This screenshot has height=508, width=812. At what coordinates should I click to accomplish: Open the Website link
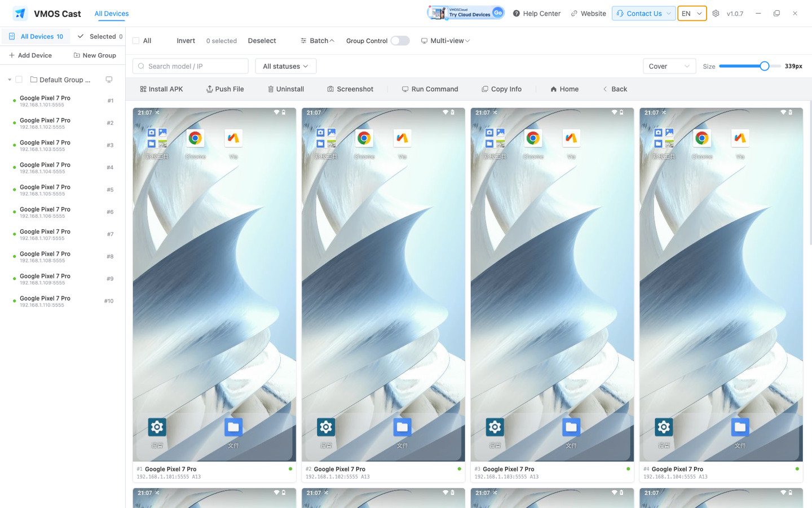point(588,14)
